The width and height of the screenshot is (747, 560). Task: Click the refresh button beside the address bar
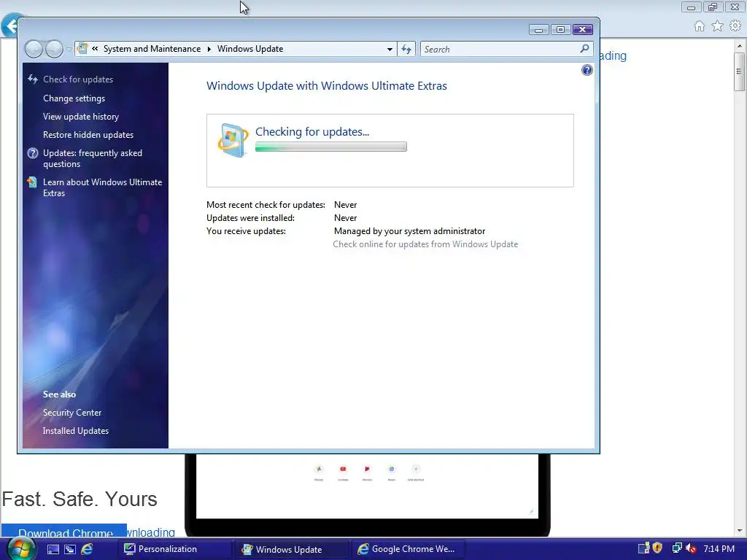click(x=406, y=49)
